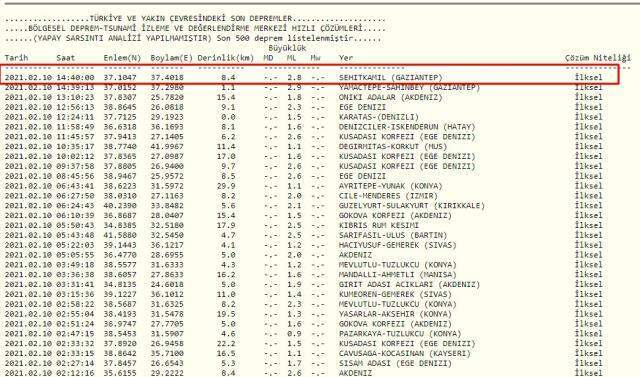Select time 06:24:43 entry
640x377 pixels.
75,205
